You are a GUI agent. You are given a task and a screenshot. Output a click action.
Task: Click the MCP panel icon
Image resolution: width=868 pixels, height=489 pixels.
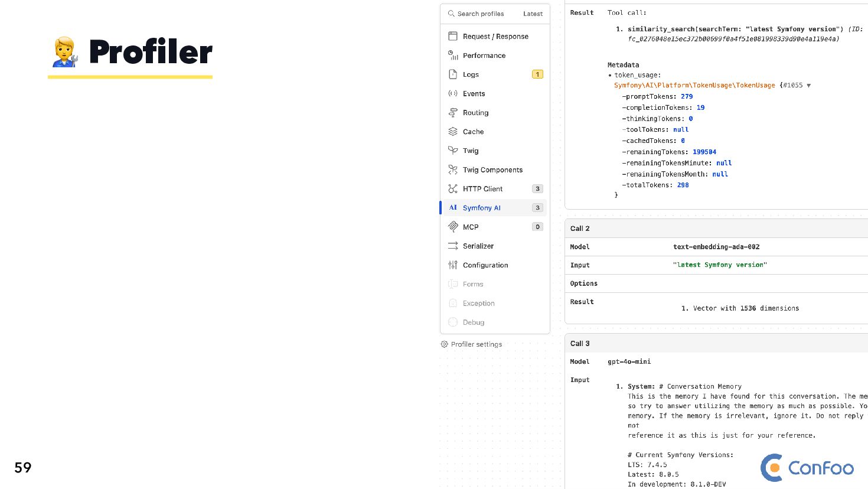pyautogui.click(x=453, y=227)
